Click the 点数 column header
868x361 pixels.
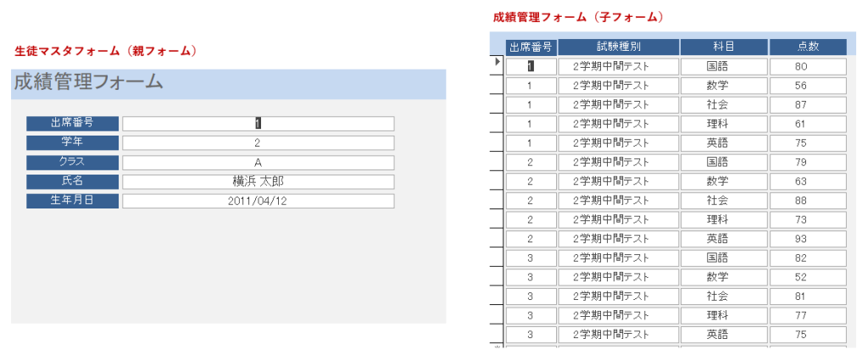(808, 47)
